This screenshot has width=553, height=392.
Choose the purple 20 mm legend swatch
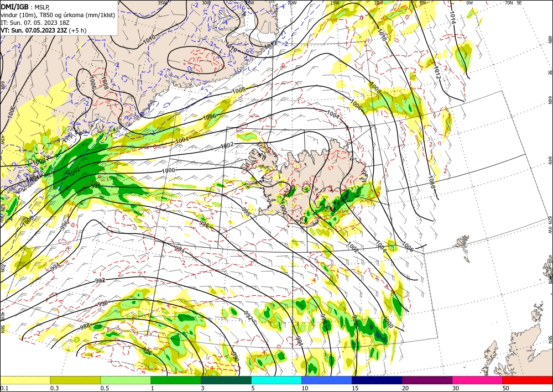click(x=427, y=380)
